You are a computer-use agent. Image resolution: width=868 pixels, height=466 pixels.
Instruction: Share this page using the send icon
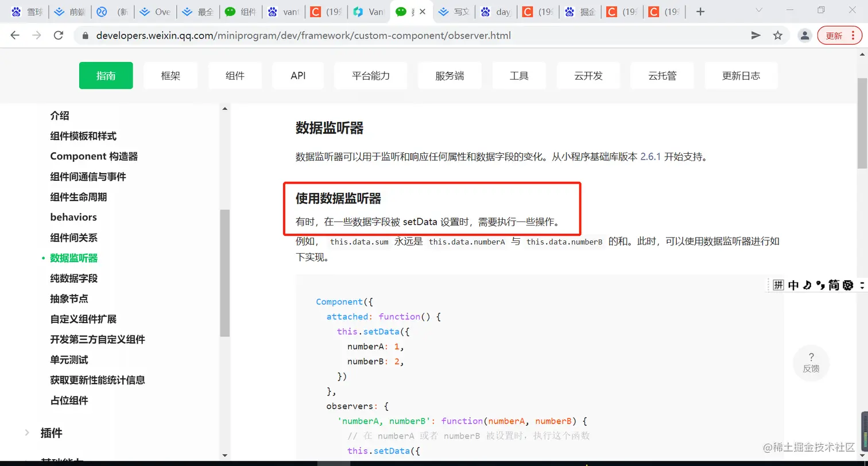pos(756,36)
